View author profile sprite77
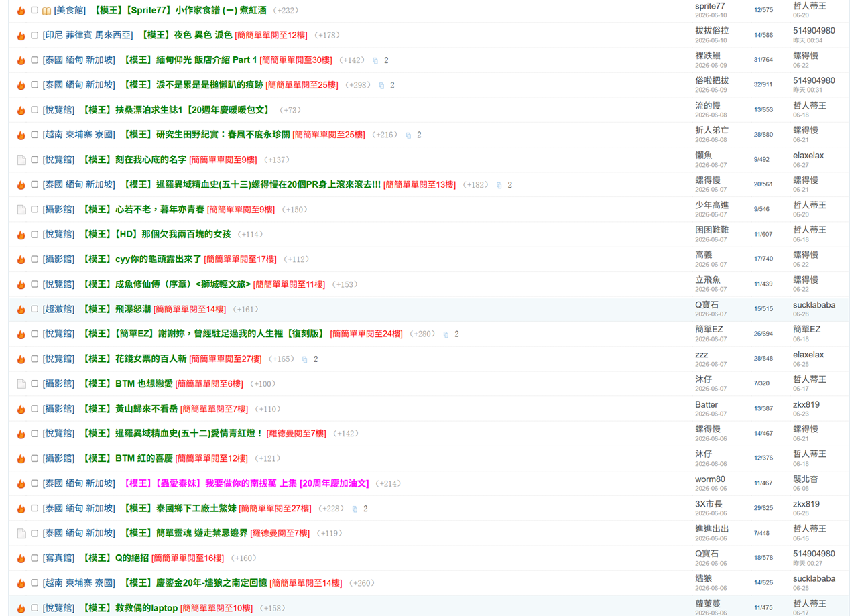The height and width of the screenshot is (616, 858). [x=710, y=6]
